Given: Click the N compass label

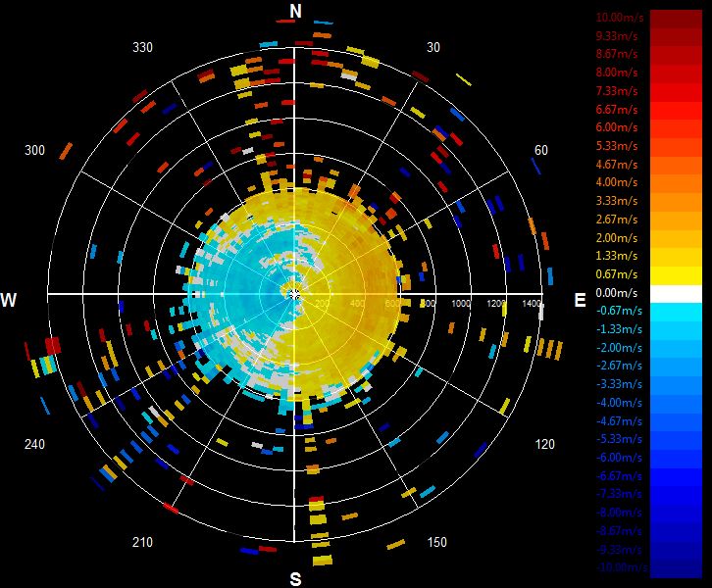Looking at the screenshot, I should tap(295, 12).
